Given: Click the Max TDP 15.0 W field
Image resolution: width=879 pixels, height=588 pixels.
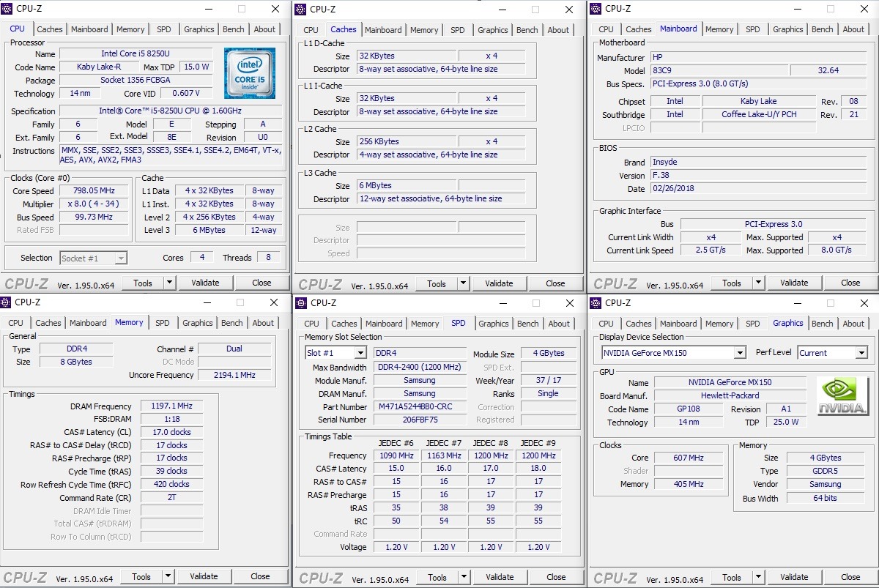Looking at the screenshot, I should click(196, 67).
